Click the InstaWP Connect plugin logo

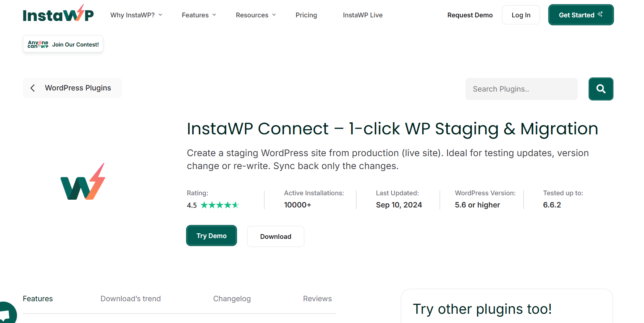coord(83,182)
